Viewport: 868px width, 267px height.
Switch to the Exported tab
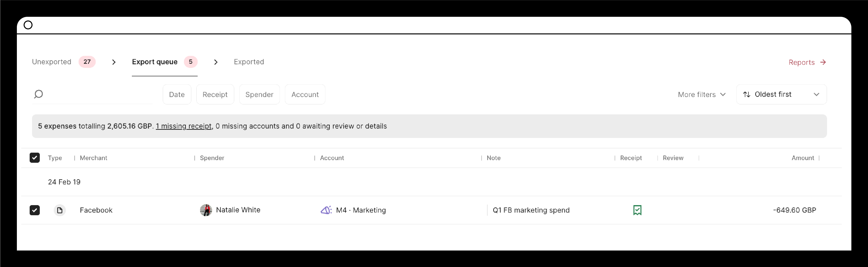pyautogui.click(x=249, y=62)
